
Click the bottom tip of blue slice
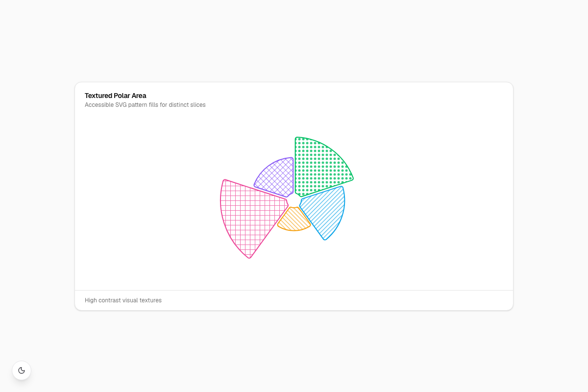pos(325,239)
